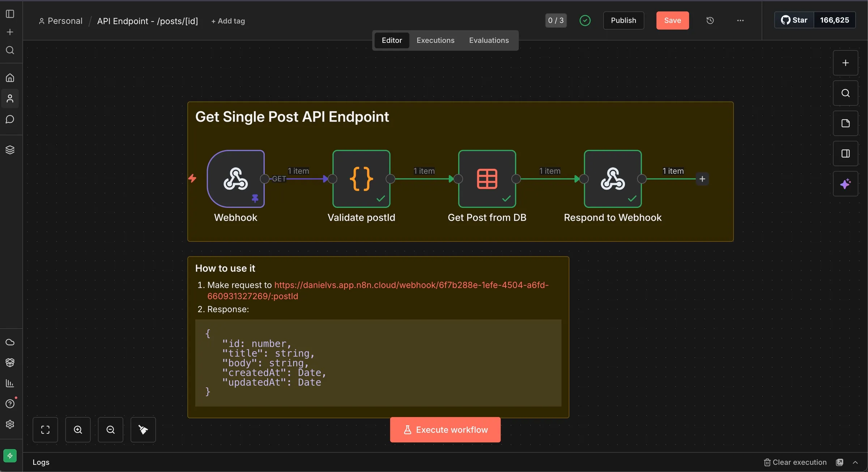Open workflow history clock icon
The image size is (868, 472).
pos(710,20)
